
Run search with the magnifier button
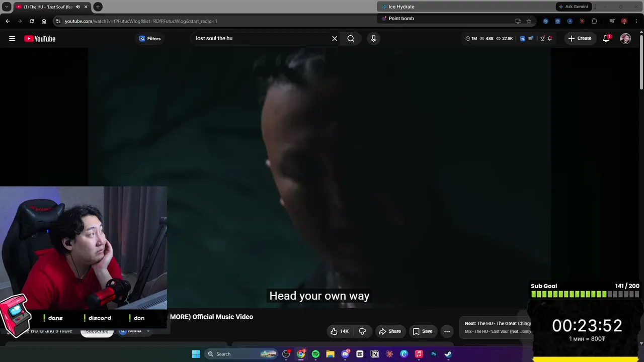(351, 39)
